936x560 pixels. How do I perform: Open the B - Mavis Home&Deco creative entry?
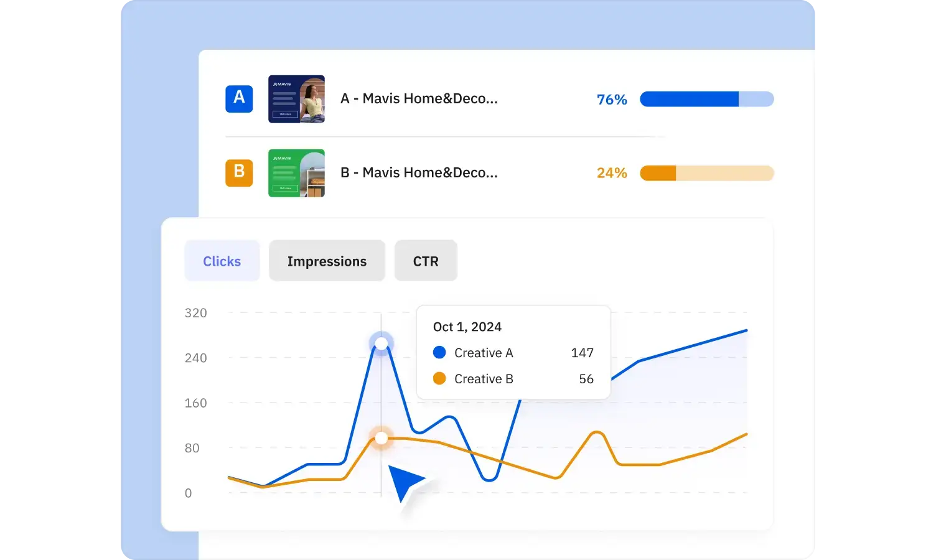[419, 173]
